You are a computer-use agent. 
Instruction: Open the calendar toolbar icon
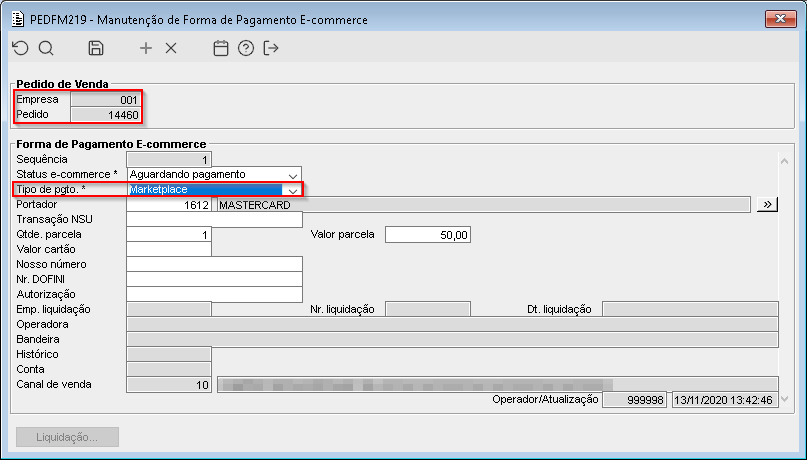(221, 48)
